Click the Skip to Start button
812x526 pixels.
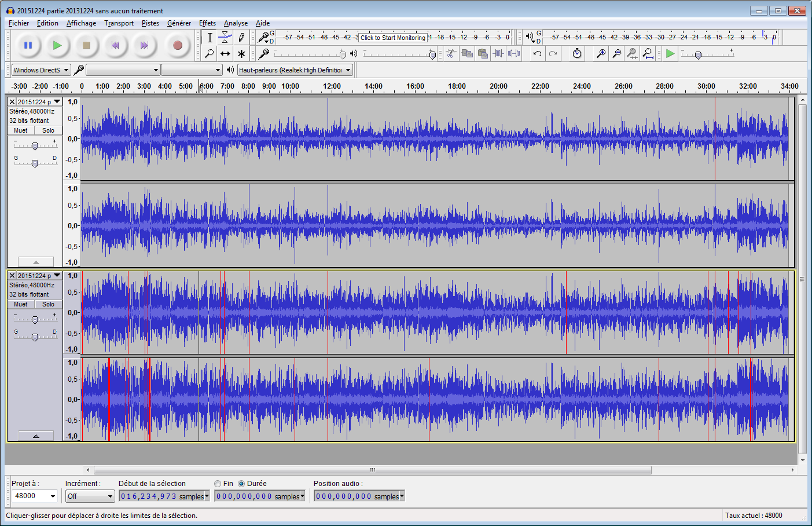pos(116,45)
